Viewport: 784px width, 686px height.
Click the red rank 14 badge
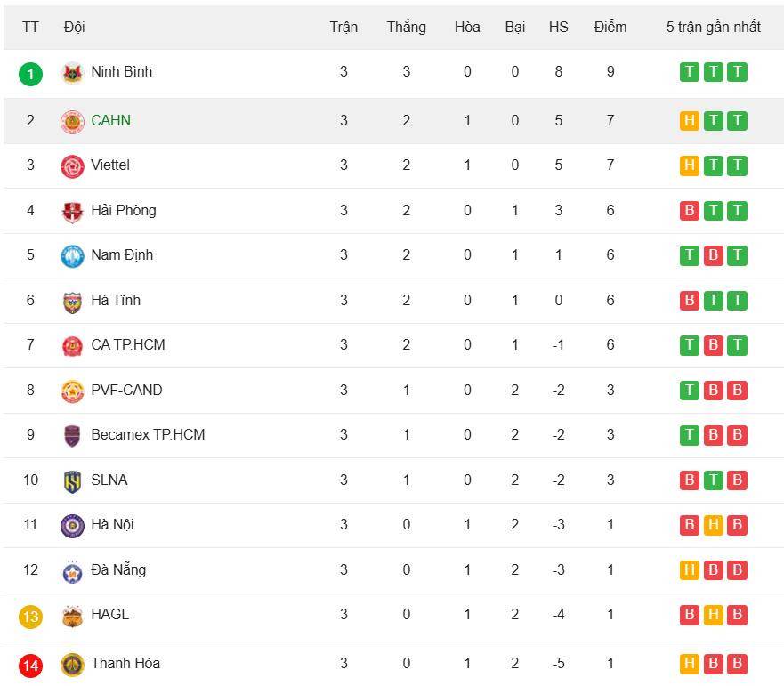tap(30, 665)
